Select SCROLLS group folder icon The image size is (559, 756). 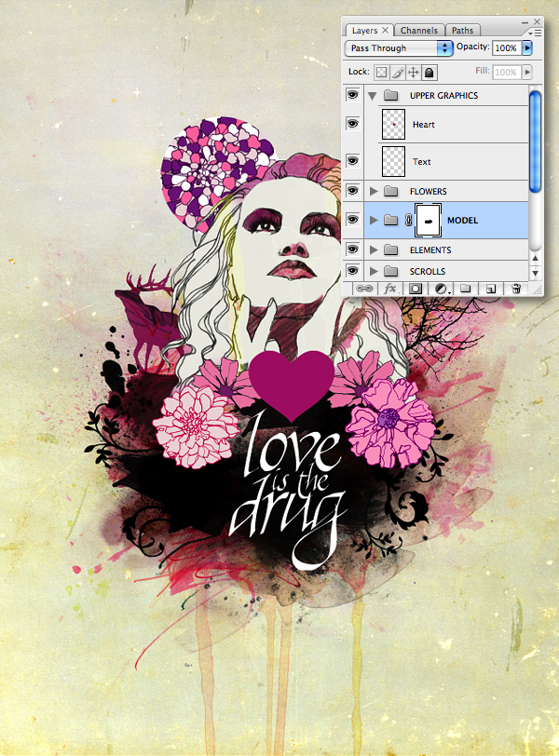click(390, 271)
